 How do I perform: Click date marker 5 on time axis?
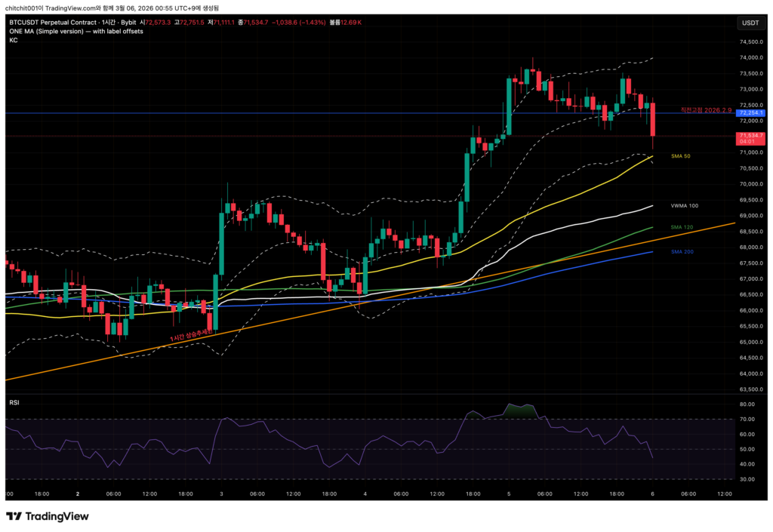tap(510, 494)
